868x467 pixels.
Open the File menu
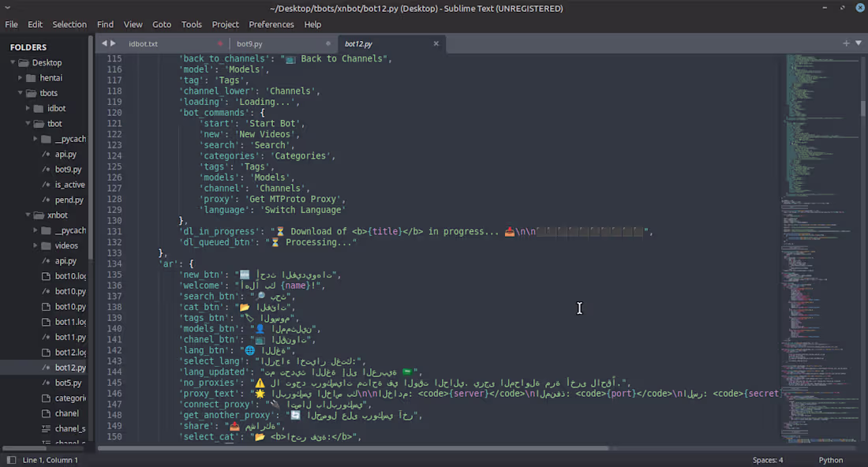click(11, 24)
